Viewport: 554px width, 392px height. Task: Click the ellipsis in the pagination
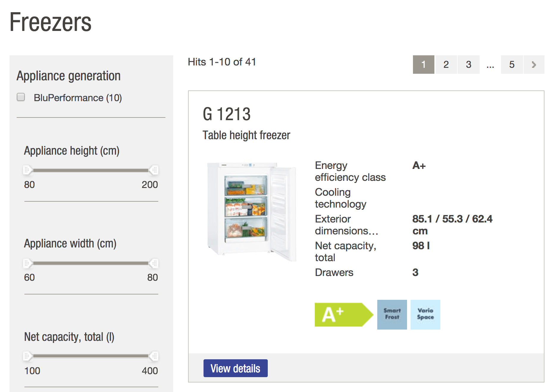coord(490,65)
